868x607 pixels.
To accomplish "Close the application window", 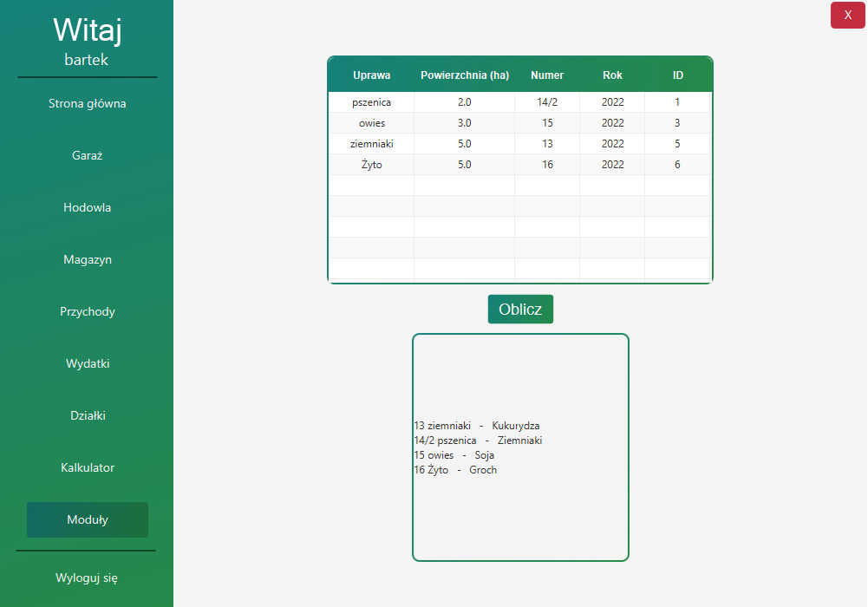I will pyautogui.click(x=847, y=15).
